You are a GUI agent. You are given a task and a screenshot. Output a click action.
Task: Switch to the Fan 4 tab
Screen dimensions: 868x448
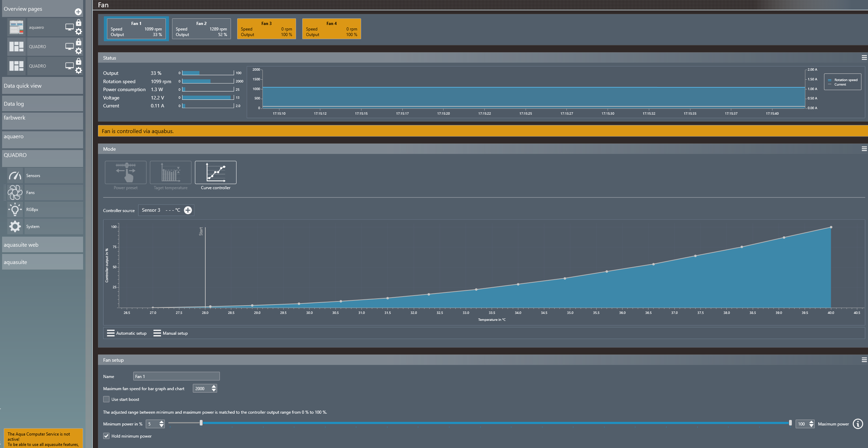pos(331,29)
